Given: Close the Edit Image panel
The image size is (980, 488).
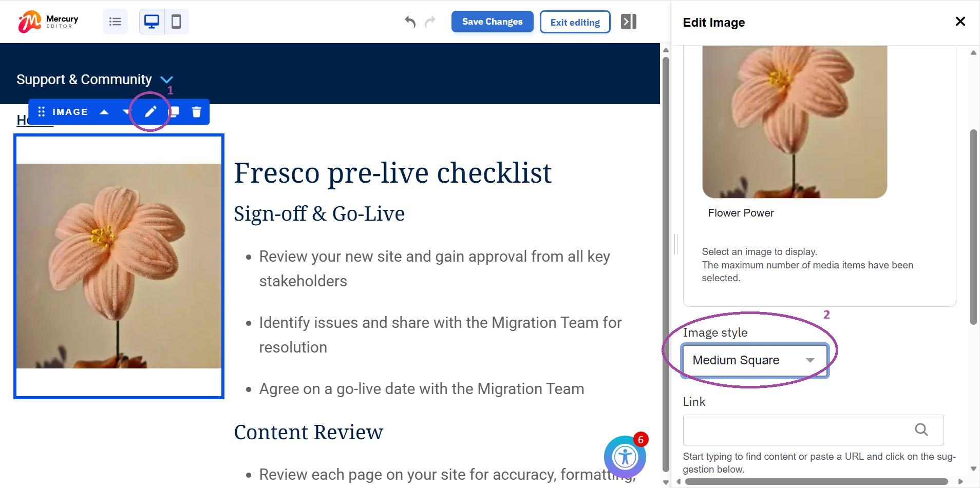Looking at the screenshot, I should pos(960,22).
